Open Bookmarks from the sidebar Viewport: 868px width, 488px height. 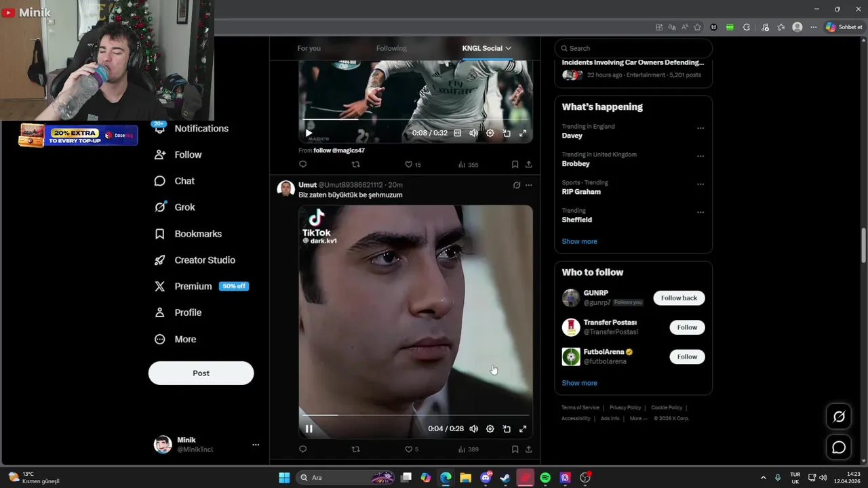[x=189, y=234]
